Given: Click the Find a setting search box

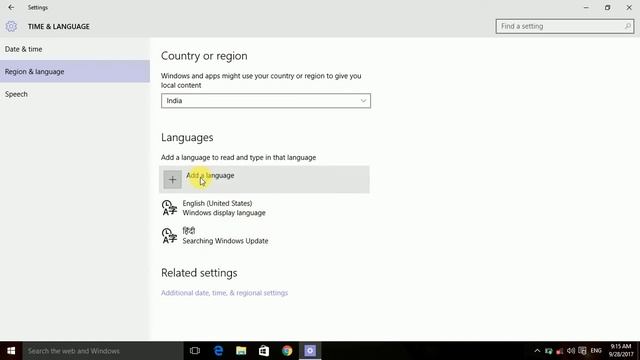Looking at the screenshot, I should 565,26.
